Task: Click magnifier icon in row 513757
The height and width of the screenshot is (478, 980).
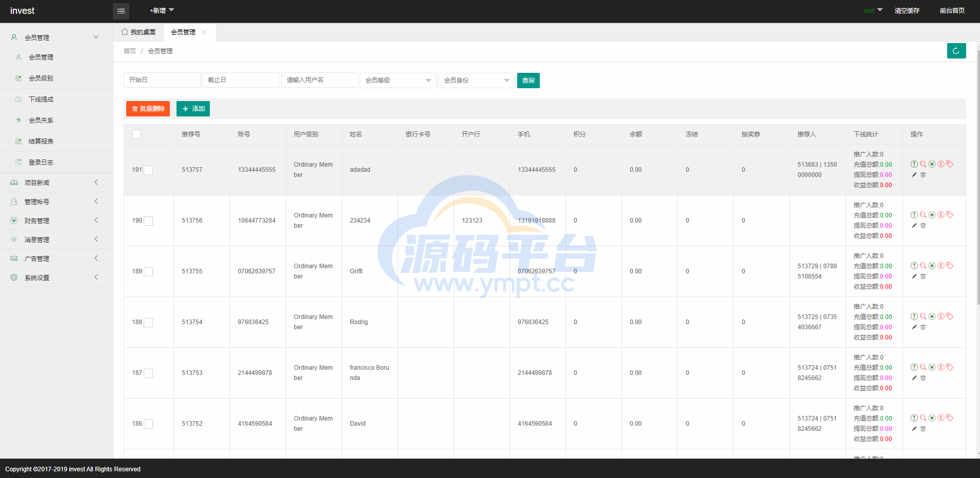Action: pos(923,164)
